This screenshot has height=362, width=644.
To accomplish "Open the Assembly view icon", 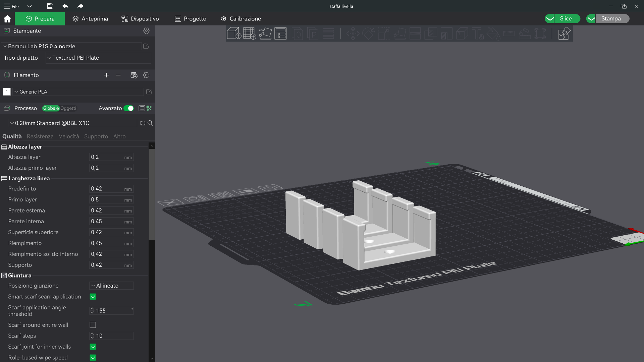I will (x=564, y=34).
